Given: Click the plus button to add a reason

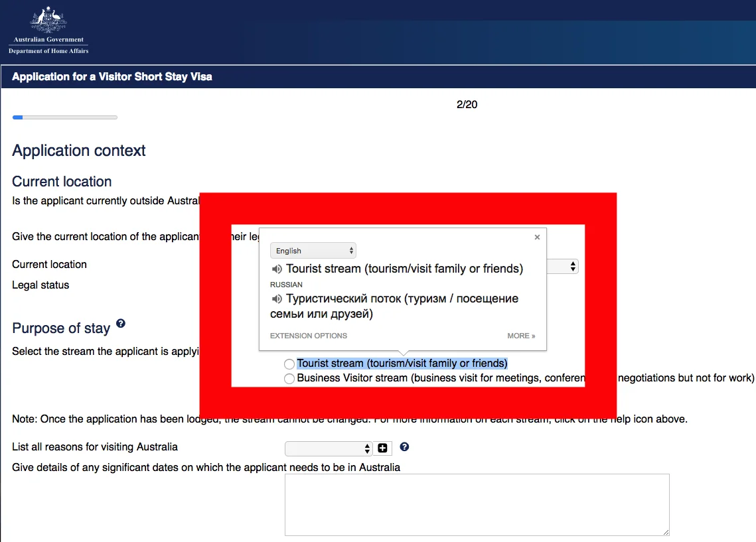Looking at the screenshot, I should (x=382, y=448).
